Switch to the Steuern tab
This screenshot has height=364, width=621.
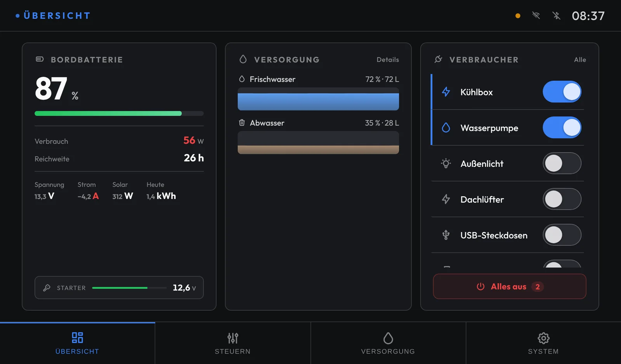point(233,343)
